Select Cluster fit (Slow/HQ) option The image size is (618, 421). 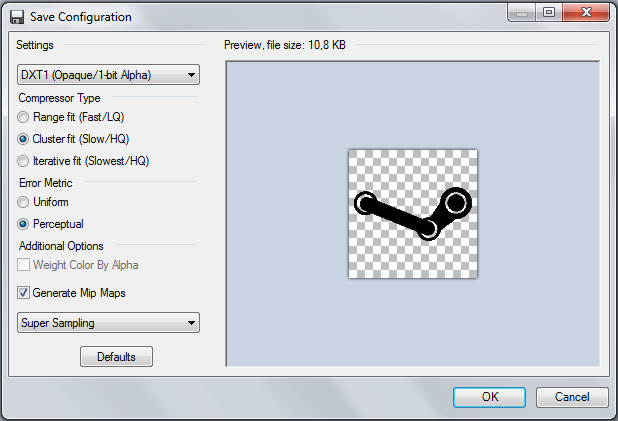tap(24, 139)
